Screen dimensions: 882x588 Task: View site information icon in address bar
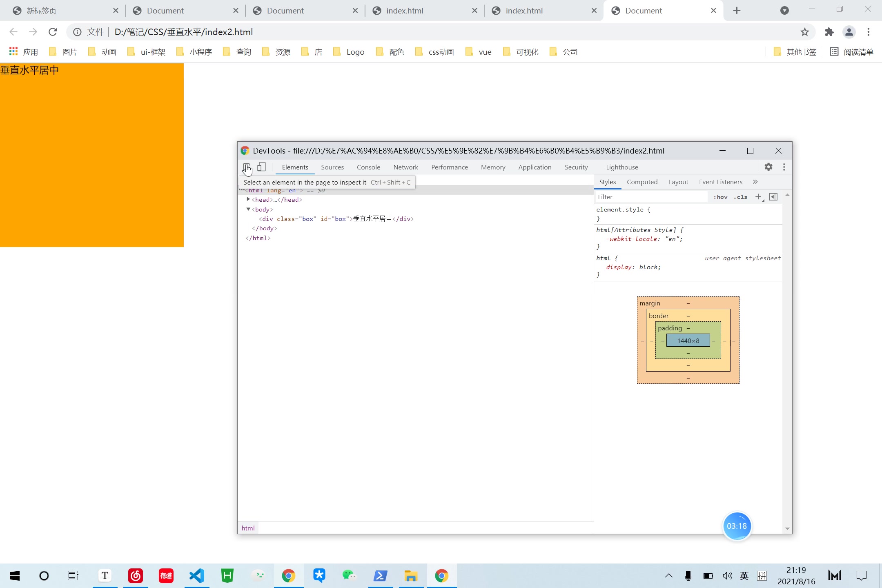(77, 32)
